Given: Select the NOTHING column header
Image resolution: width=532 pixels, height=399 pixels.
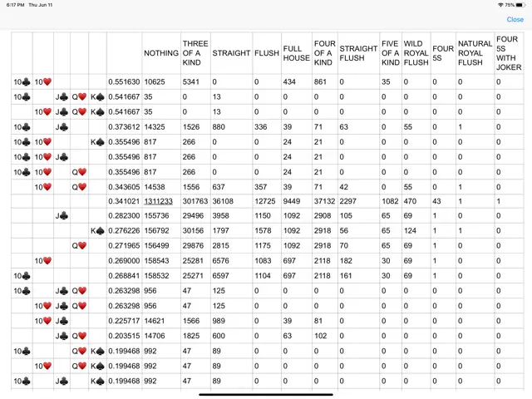Looking at the screenshot, I should click(x=161, y=53).
